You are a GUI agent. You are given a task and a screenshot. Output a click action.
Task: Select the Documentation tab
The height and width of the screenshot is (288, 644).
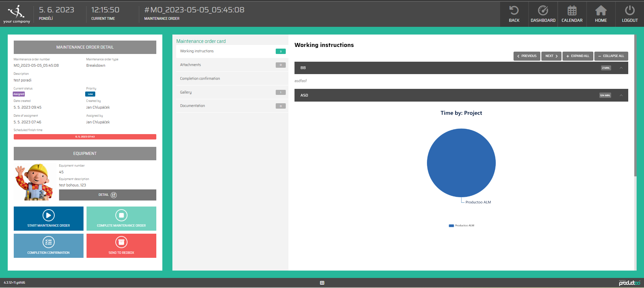(x=193, y=106)
